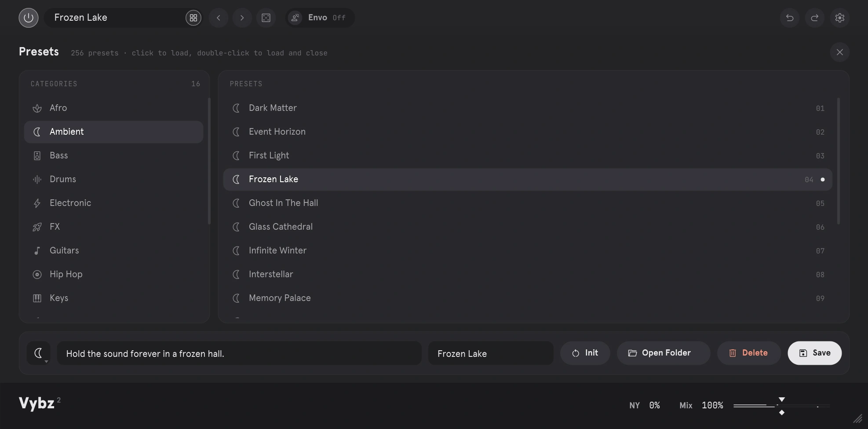Load the First Light preset
The image size is (868, 429).
tap(528, 155)
